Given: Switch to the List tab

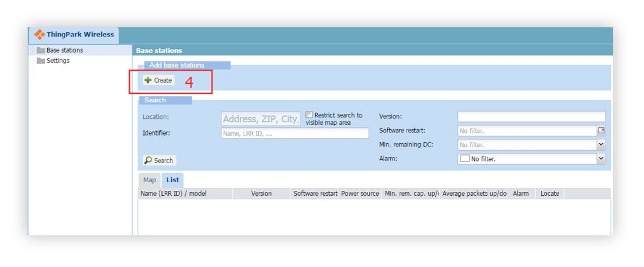Looking at the screenshot, I should [x=172, y=180].
